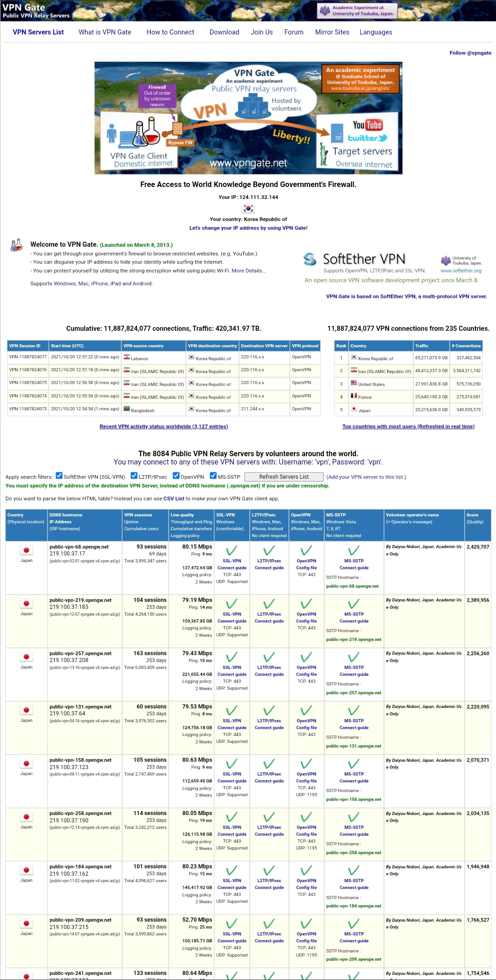496x980 pixels.
Task: Open www.softether.org link
Action: coord(461,271)
